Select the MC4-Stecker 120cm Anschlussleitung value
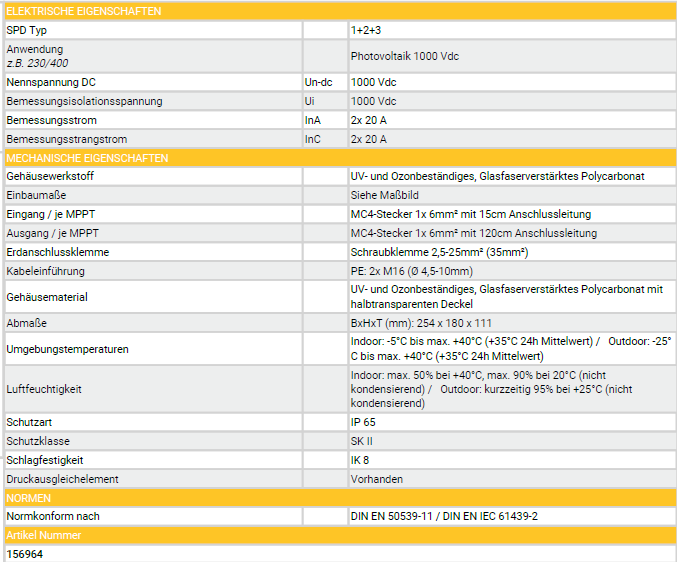This screenshot has width=677, height=562. (x=474, y=233)
